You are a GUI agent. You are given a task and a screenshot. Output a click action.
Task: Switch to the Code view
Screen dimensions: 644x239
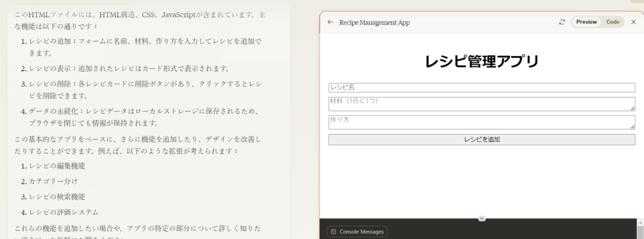[613, 22]
